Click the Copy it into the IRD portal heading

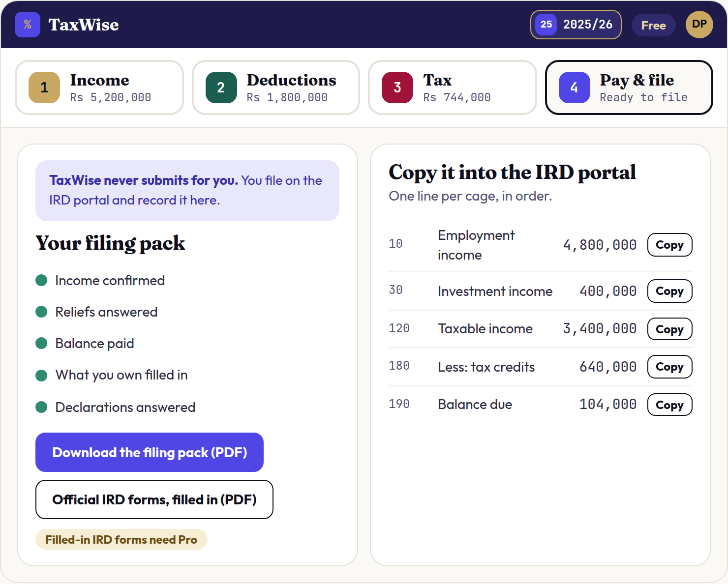[512, 172]
